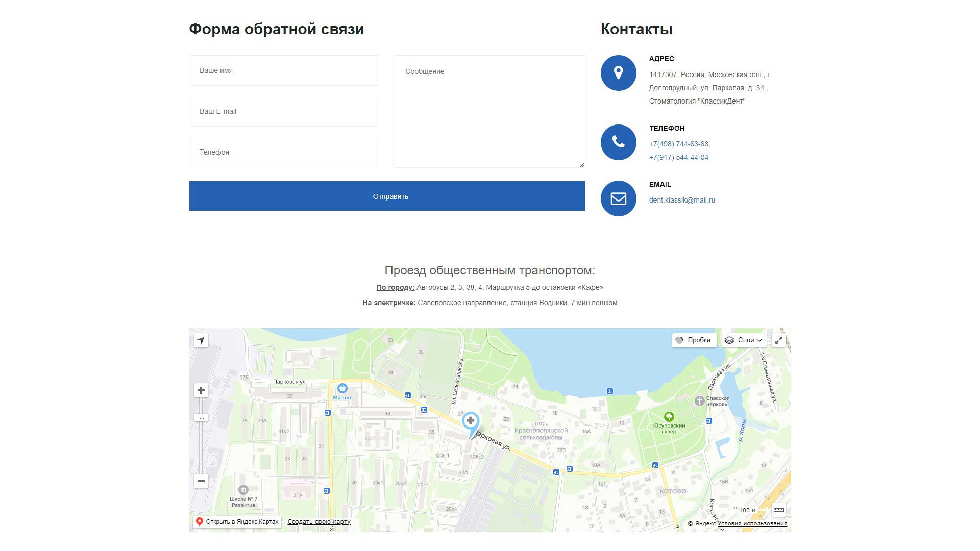Screen dimensions: 980x551
Task: Open the Слои layers dropdown
Action: tap(743, 340)
